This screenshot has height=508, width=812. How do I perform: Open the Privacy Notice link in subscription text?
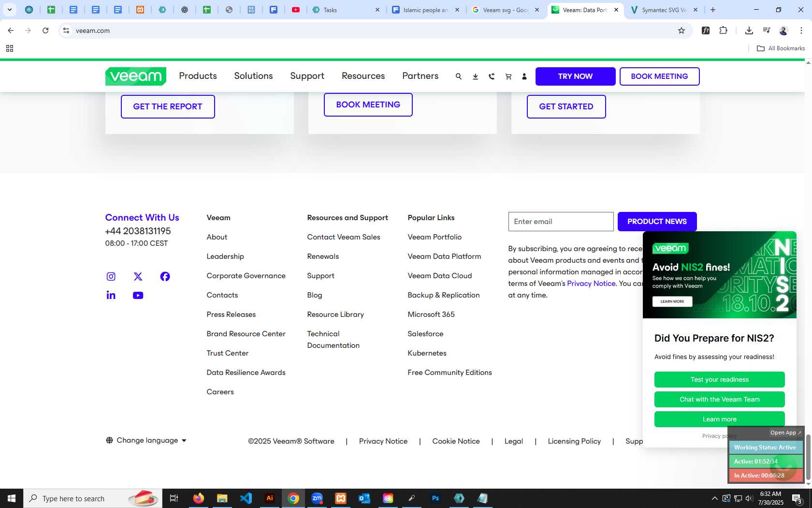point(591,284)
